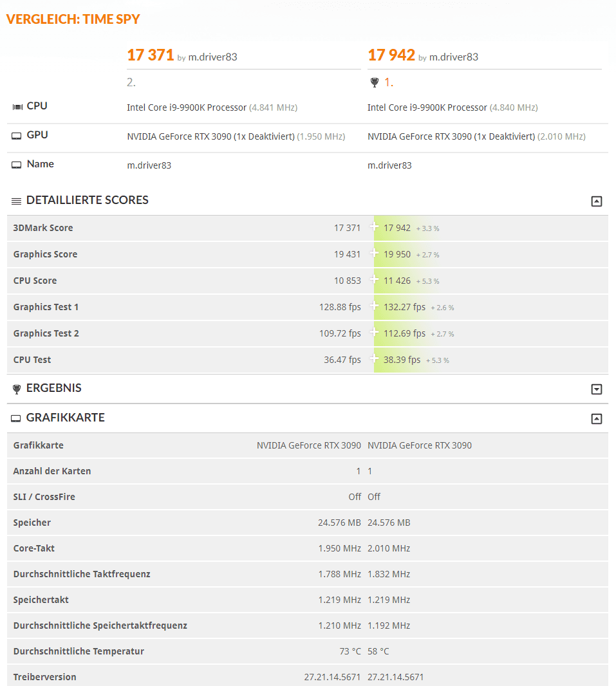
Task: Click the Detaillierte Scores list icon
Action: click(16, 201)
